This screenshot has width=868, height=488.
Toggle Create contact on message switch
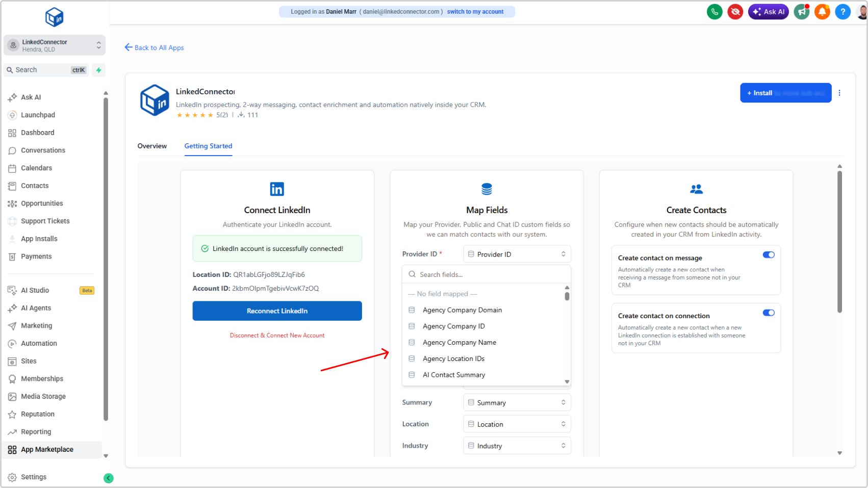pos(769,255)
